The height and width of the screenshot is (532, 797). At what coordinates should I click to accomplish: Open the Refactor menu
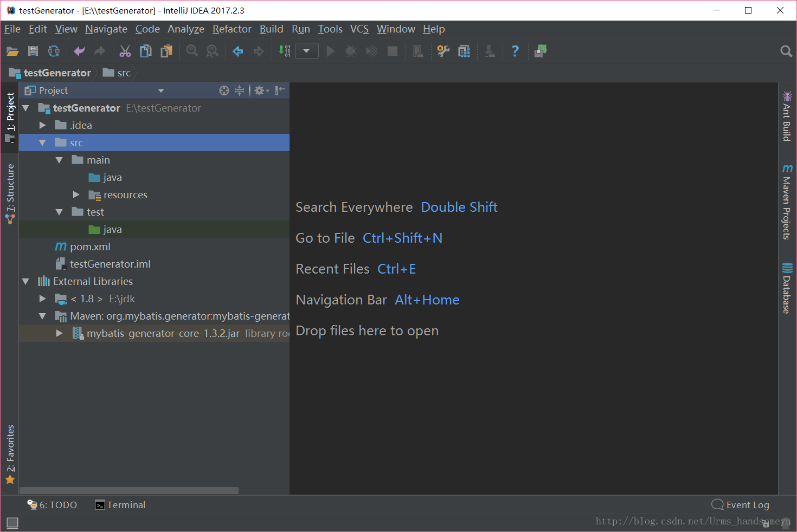click(x=232, y=29)
